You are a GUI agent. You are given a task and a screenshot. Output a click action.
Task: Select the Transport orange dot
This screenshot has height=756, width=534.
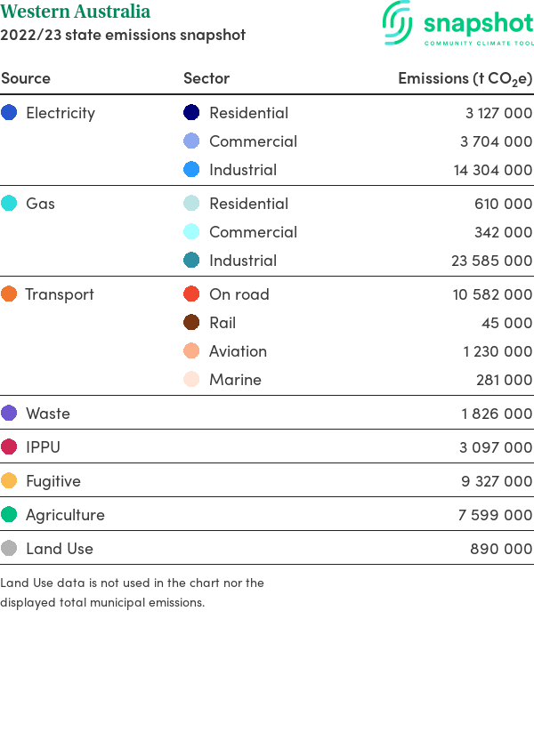tap(9, 294)
